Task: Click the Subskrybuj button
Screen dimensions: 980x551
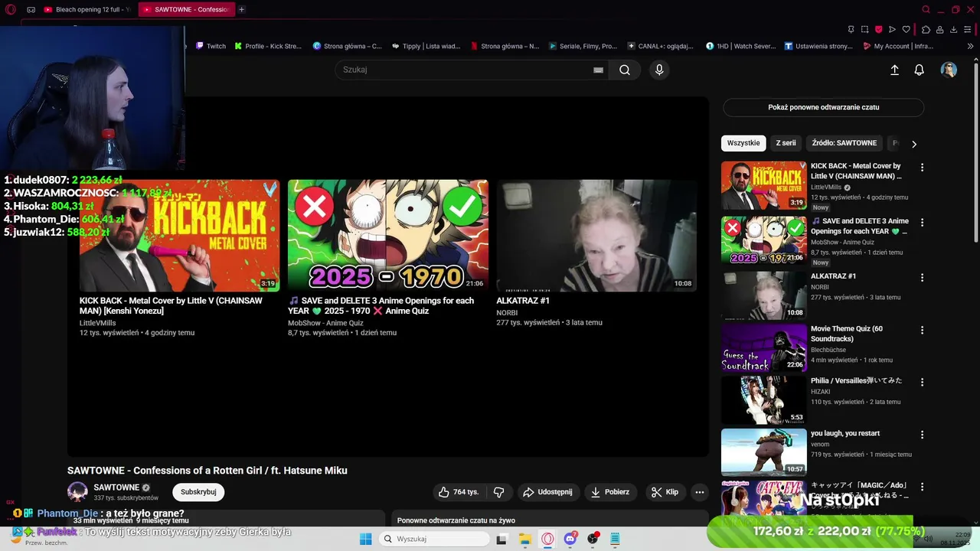Action: (x=198, y=492)
